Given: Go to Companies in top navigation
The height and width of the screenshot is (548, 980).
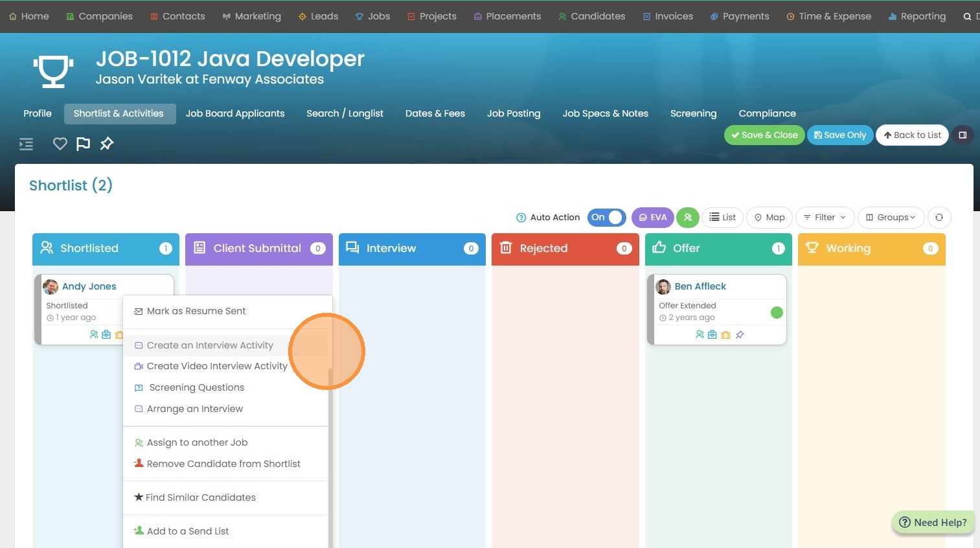Looking at the screenshot, I should coord(99,16).
